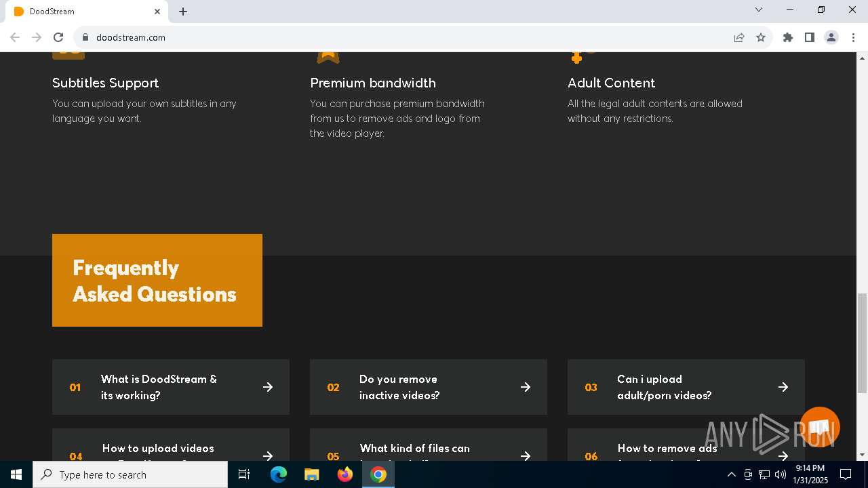868x488 pixels.
Task: Launch Microsoft Edge from taskbar
Action: 279,474
